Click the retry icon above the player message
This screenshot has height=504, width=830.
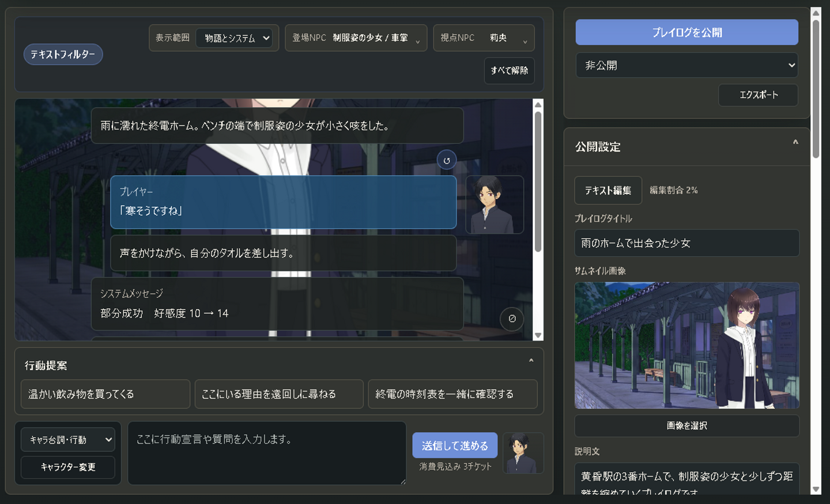[447, 160]
